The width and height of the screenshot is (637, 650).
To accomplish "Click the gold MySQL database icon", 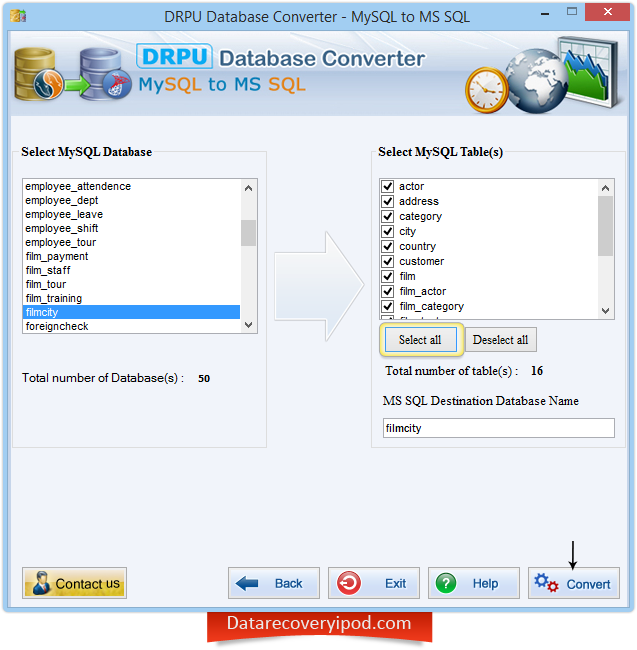I will 37,74.
